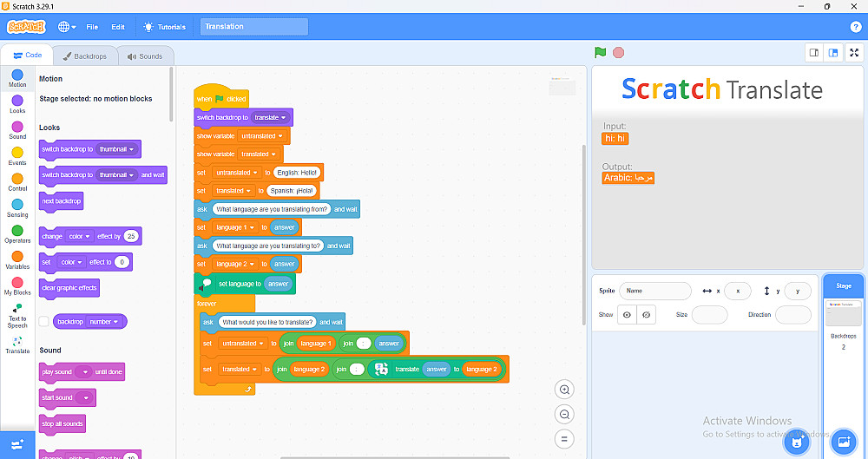This screenshot has width=868, height=459.
Task: Open the Choose a Backdrop button
Action: (x=844, y=442)
